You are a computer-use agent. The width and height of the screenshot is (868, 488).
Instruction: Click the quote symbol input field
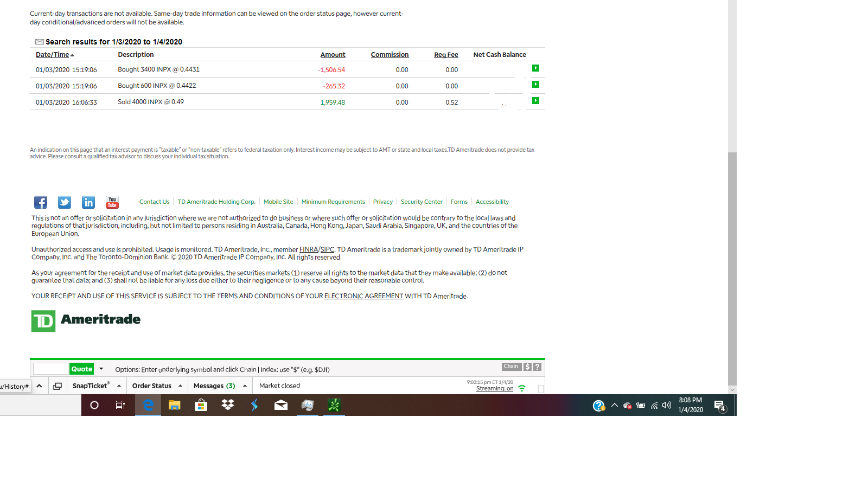click(50, 369)
